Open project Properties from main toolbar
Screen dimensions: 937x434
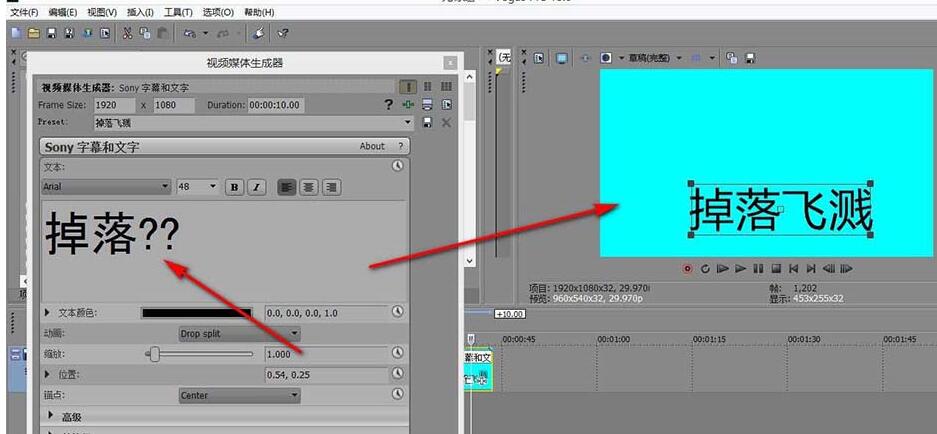105,33
